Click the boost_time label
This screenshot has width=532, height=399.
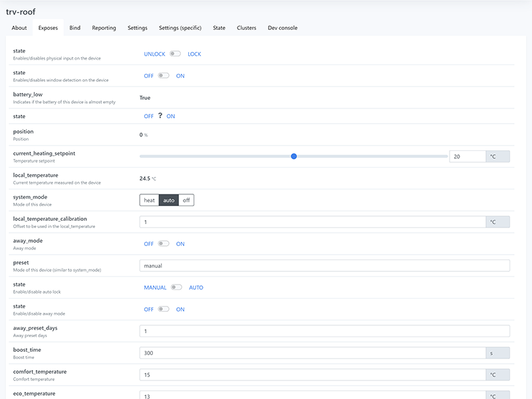coord(27,350)
